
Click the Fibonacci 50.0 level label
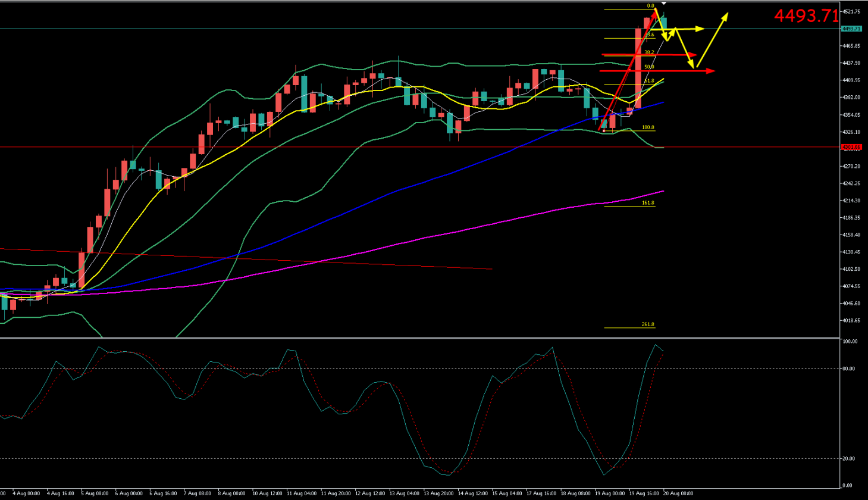tap(649, 67)
